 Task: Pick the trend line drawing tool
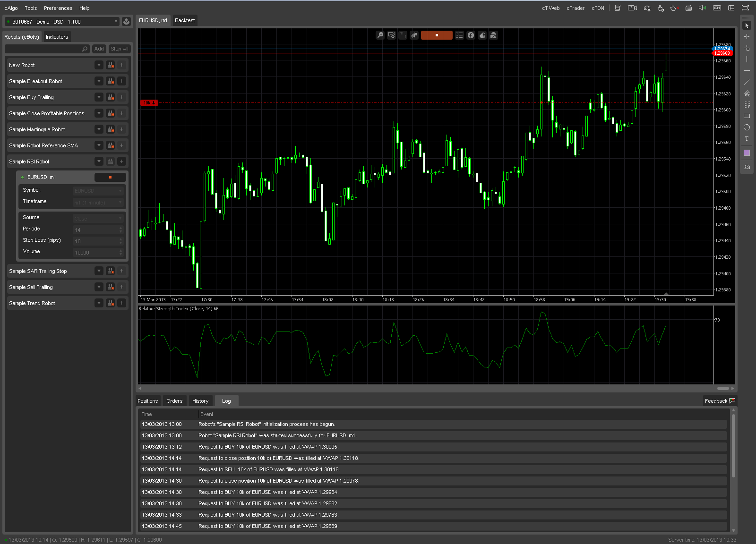click(747, 82)
